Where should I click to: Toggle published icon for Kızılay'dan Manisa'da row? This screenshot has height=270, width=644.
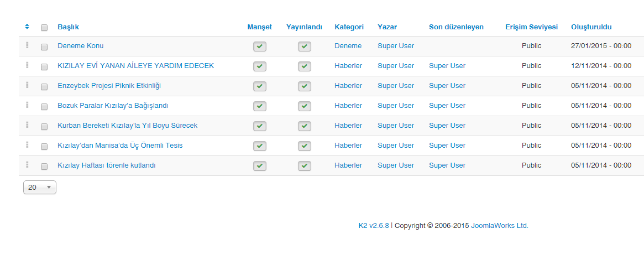tap(304, 146)
